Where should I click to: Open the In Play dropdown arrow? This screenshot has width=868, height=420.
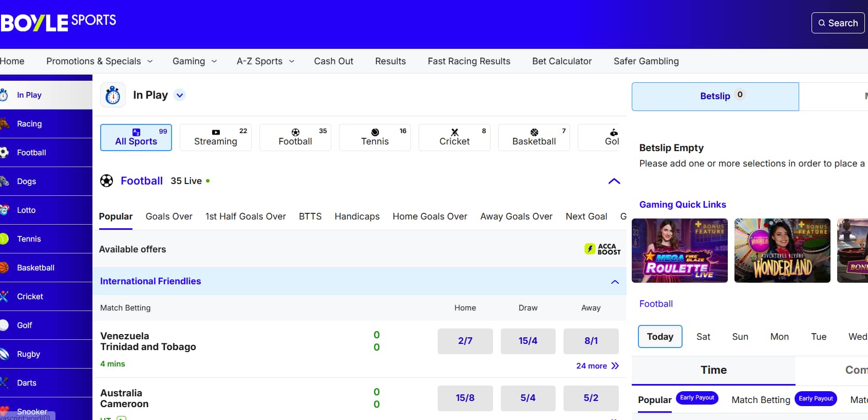click(x=179, y=95)
